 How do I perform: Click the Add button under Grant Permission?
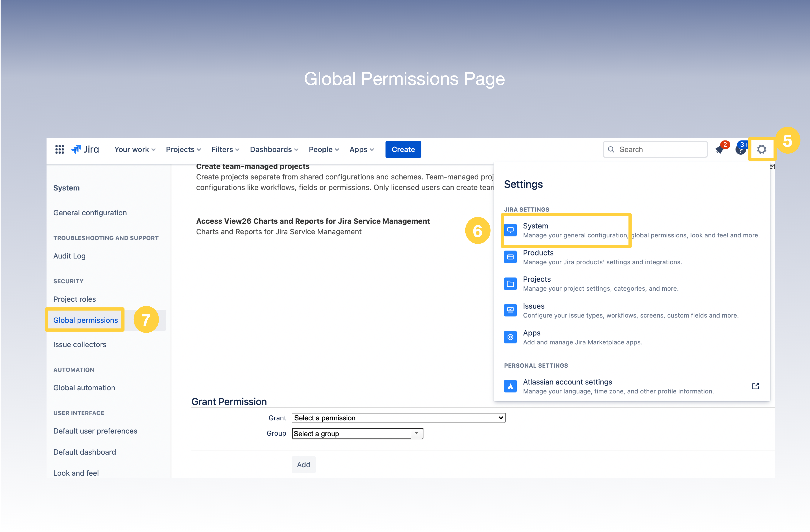click(x=303, y=464)
